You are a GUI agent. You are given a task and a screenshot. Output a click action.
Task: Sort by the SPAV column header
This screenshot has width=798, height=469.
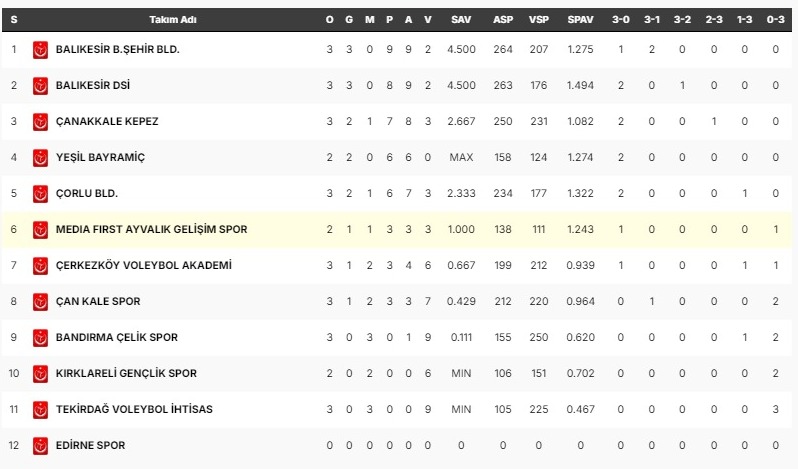coord(580,20)
